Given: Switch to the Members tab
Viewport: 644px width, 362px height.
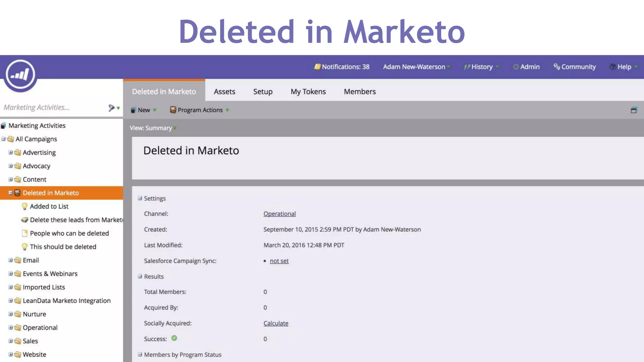Looking at the screenshot, I should [x=360, y=91].
